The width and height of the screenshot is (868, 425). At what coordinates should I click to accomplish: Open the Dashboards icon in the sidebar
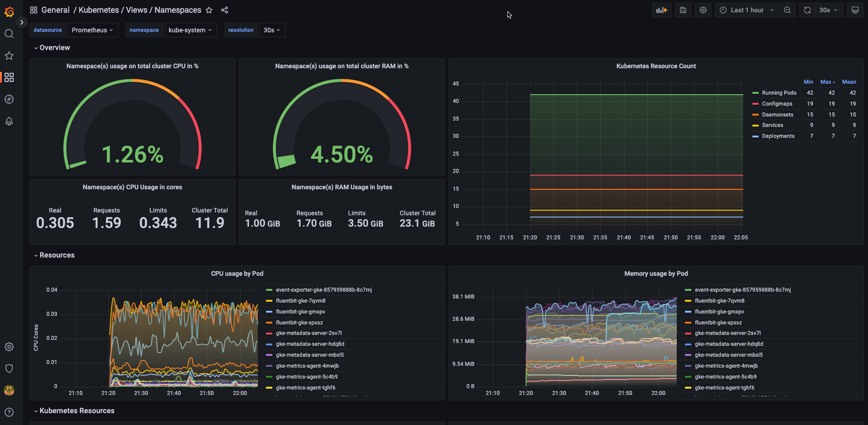click(x=9, y=77)
